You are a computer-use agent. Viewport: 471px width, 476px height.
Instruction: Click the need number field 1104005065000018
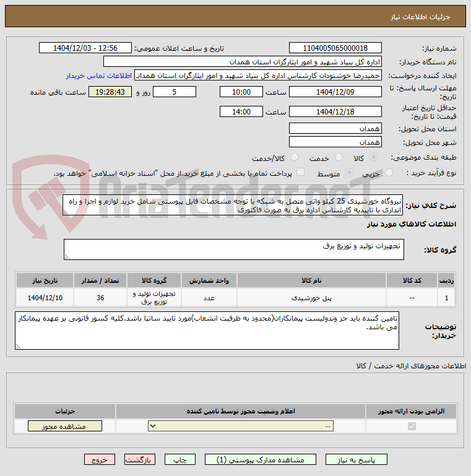coord(335,48)
